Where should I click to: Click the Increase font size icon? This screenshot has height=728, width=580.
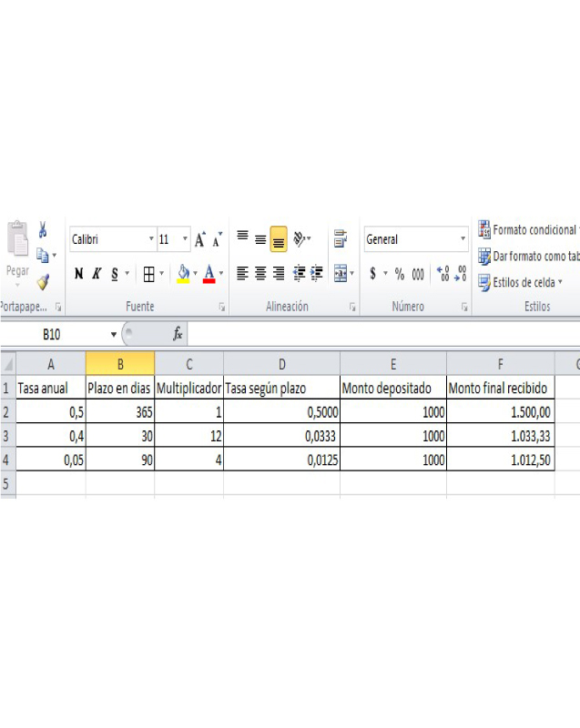[x=200, y=239]
